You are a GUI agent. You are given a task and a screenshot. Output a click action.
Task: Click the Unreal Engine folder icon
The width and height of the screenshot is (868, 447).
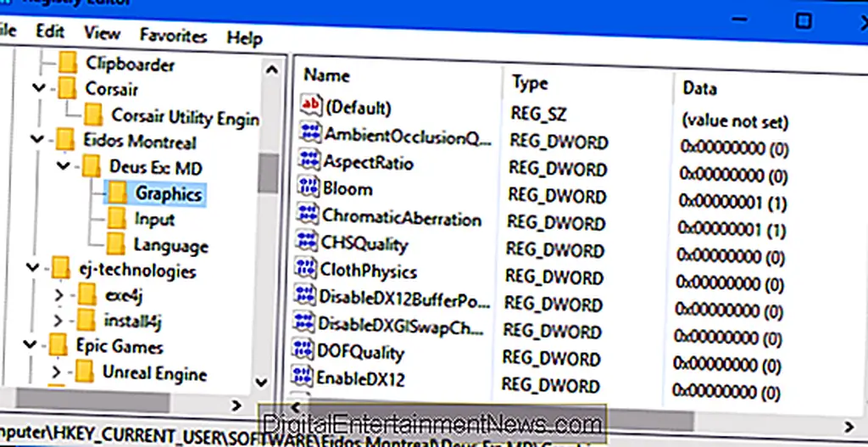[85, 373]
